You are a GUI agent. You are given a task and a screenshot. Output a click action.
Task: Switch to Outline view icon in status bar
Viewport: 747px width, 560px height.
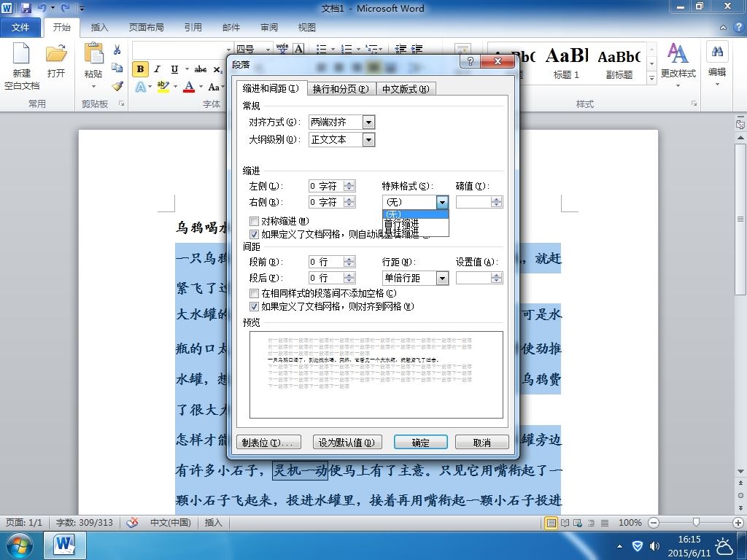point(591,523)
